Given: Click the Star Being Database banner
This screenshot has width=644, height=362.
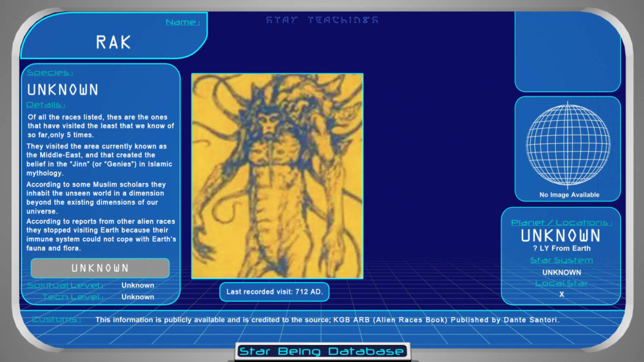Looking at the screenshot, I should click(x=322, y=351).
